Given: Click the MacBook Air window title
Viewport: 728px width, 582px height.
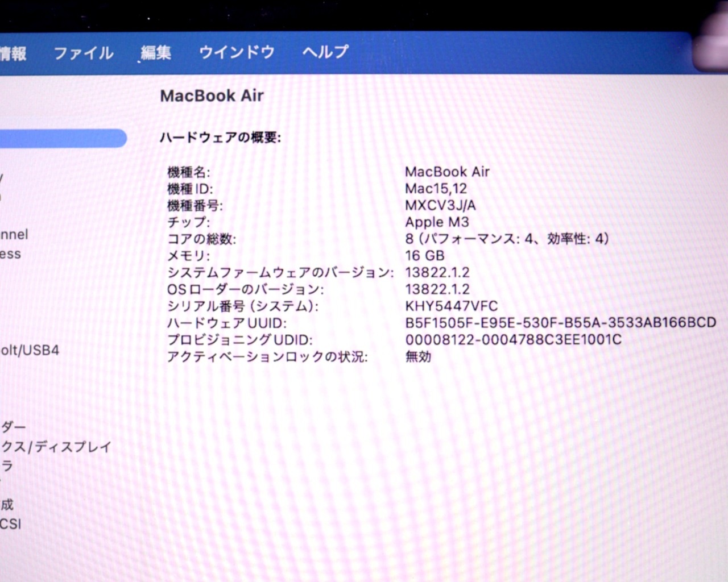Looking at the screenshot, I should click(x=212, y=95).
